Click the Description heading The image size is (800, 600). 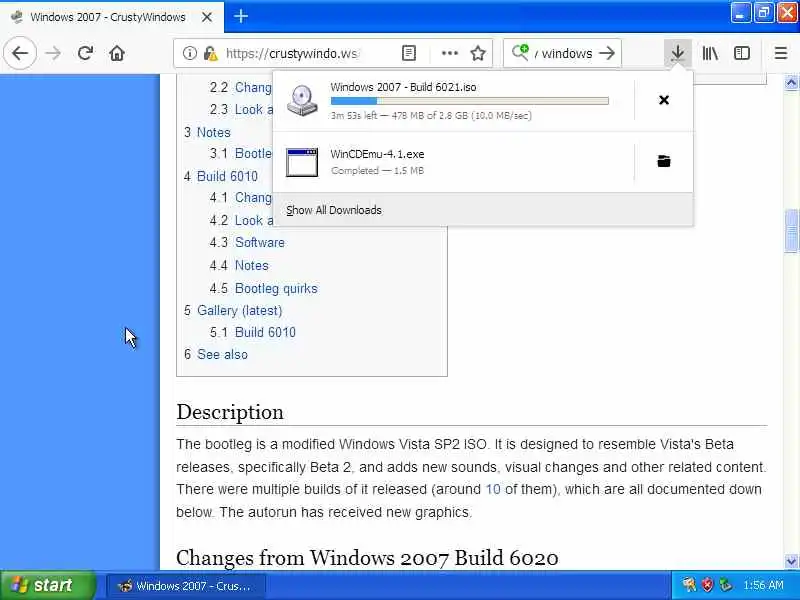coord(230,412)
